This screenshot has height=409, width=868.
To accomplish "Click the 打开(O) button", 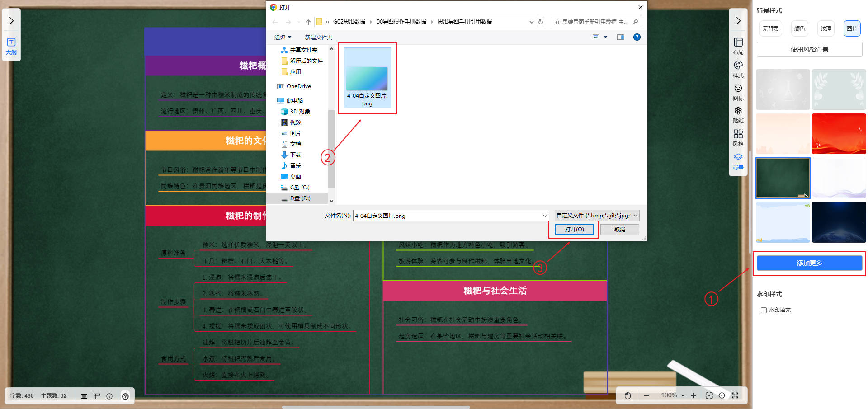I will (x=574, y=230).
